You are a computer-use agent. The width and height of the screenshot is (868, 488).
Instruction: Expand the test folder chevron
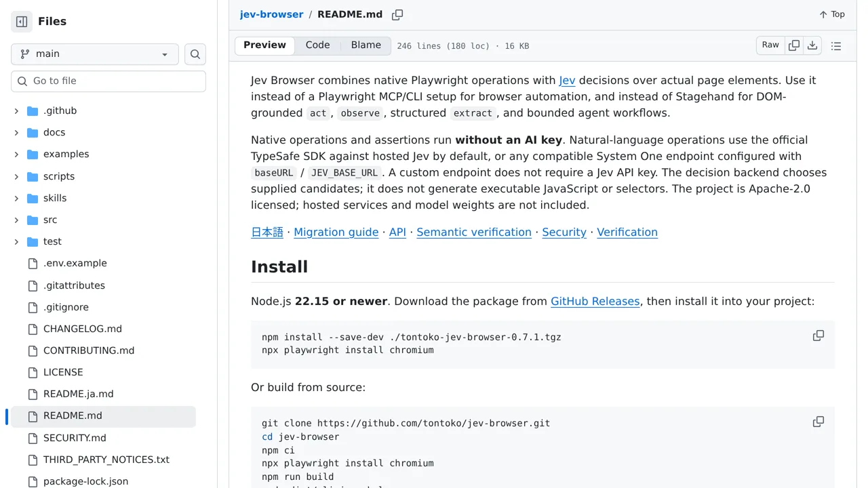(16, 241)
